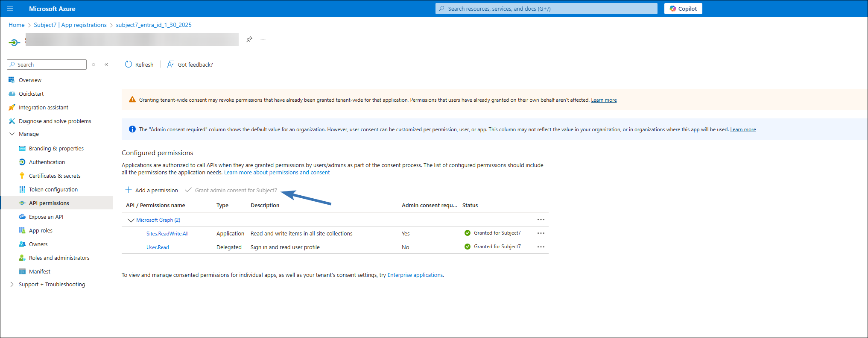
Task: Collapse the Microsoft Graph (2) permissions group
Action: (x=131, y=220)
